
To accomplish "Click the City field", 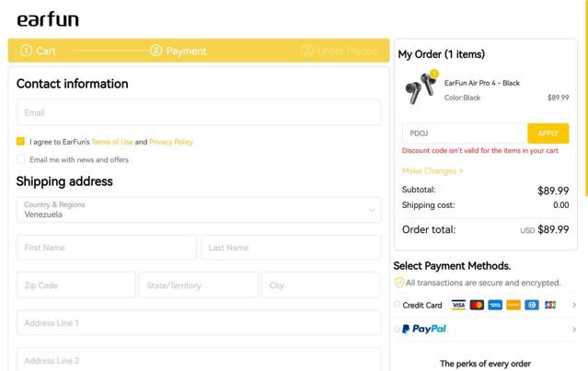I will [321, 285].
